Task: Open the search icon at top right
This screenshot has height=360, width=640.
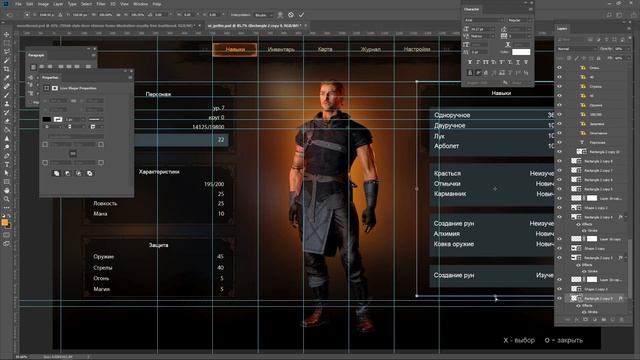Action: [x=609, y=15]
